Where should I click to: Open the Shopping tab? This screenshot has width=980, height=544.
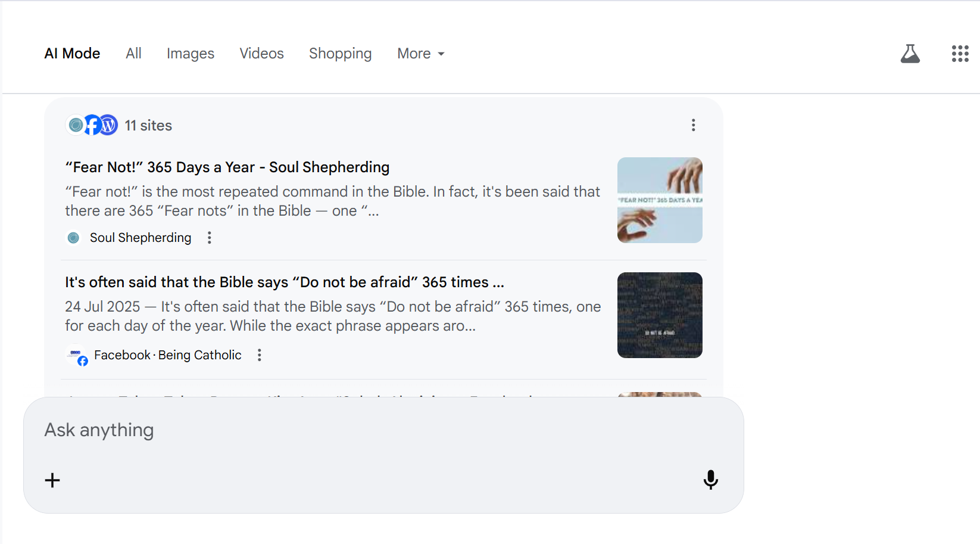[x=340, y=54]
